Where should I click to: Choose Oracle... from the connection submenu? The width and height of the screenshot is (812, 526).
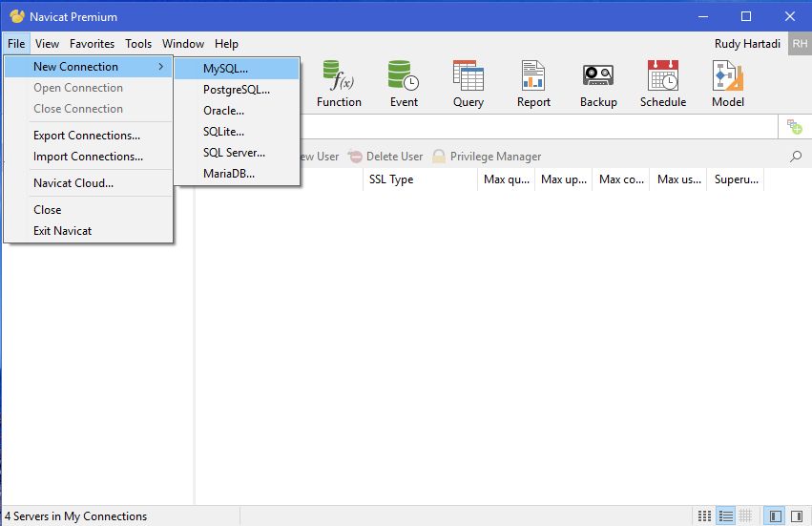(237, 111)
